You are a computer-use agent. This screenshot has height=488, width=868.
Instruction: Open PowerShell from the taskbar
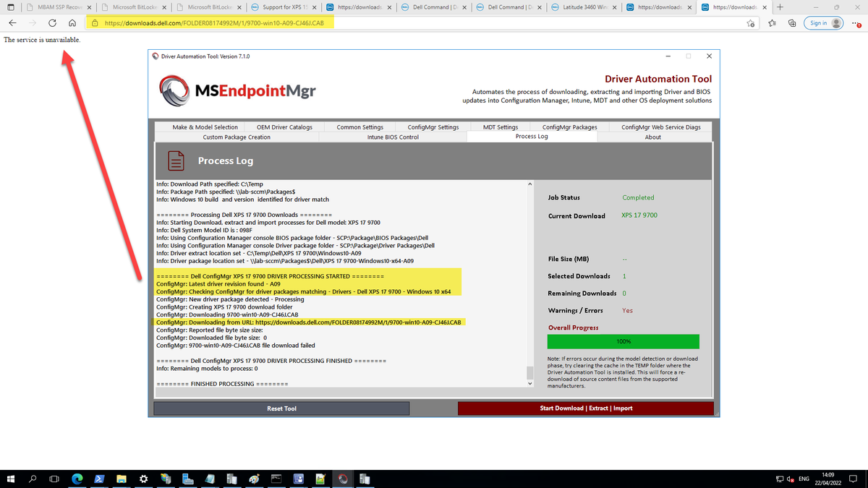pos(99,479)
